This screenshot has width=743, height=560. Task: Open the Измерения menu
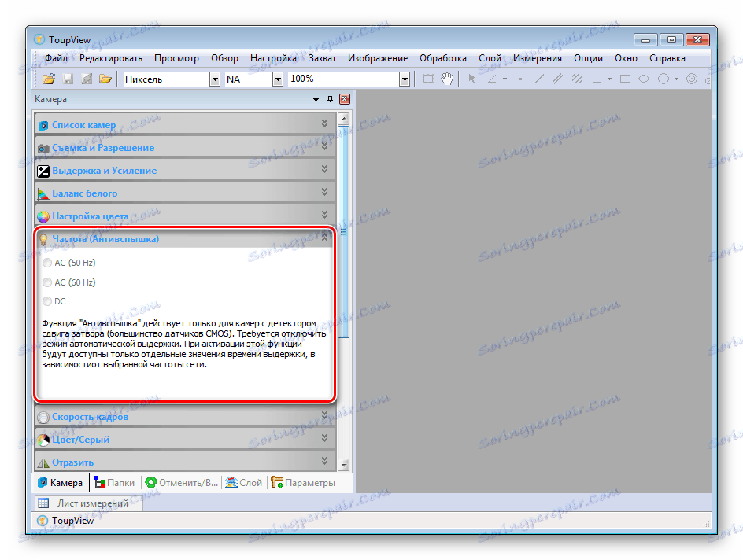(538, 58)
